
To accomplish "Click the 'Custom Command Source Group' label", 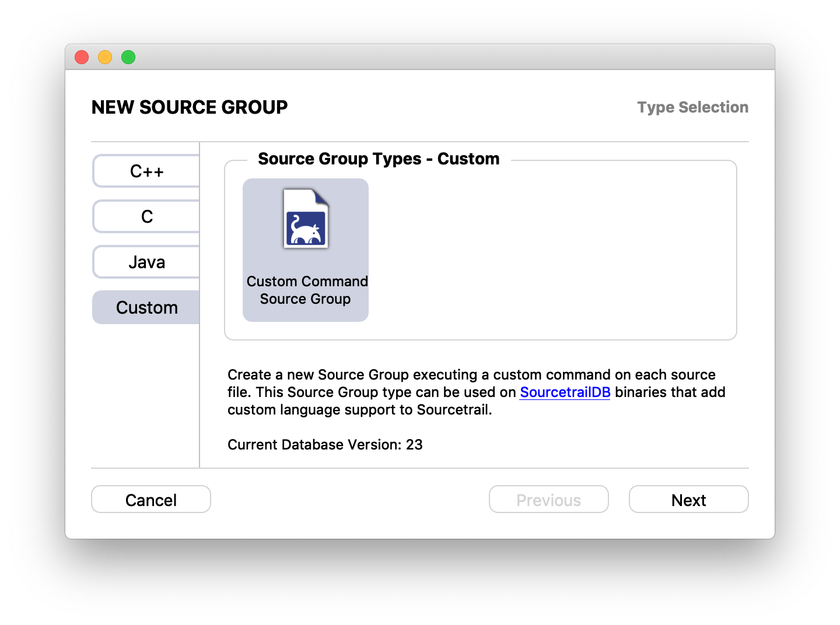I will [307, 290].
